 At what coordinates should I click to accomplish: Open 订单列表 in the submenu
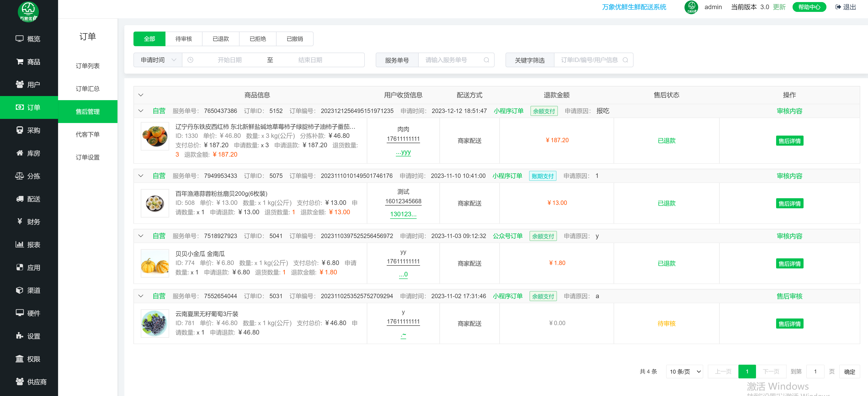coord(88,66)
